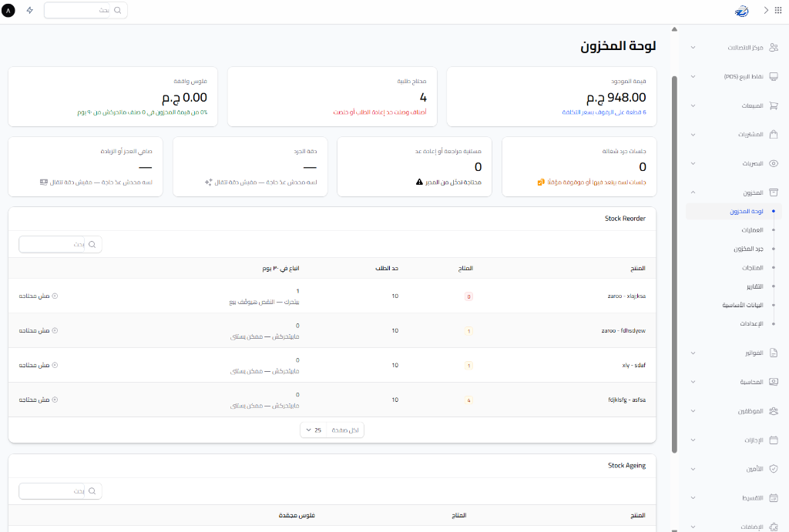Open the user avatar circle labelled A
Screen dimensions: 789x532
pyautogui.click(x=8, y=10)
